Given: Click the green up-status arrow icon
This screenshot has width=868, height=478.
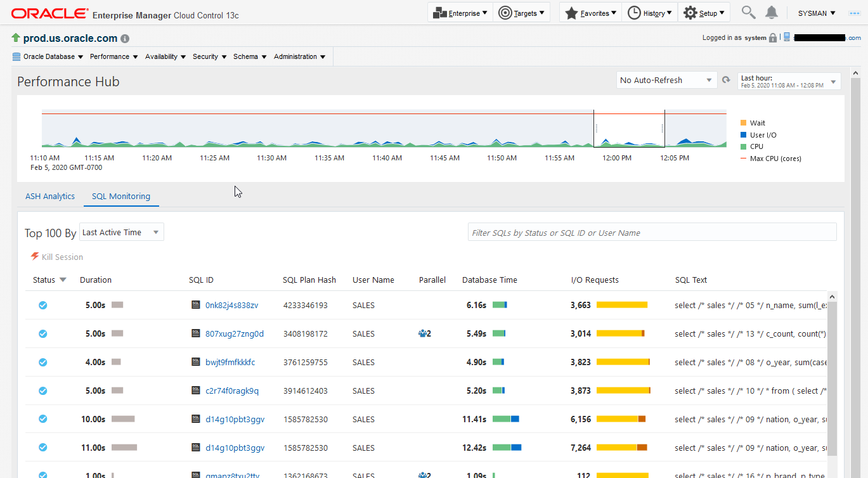Looking at the screenshot, I should tap(16, 38).
